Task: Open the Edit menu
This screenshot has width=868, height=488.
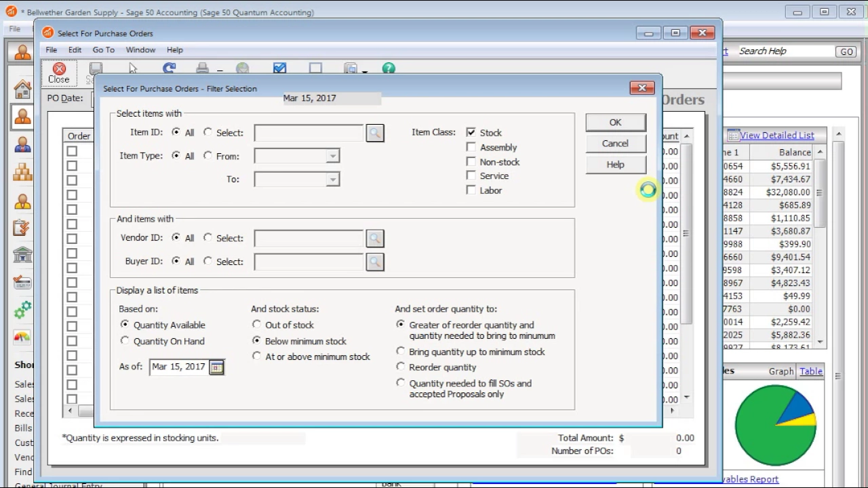Action: pos(75,50)
